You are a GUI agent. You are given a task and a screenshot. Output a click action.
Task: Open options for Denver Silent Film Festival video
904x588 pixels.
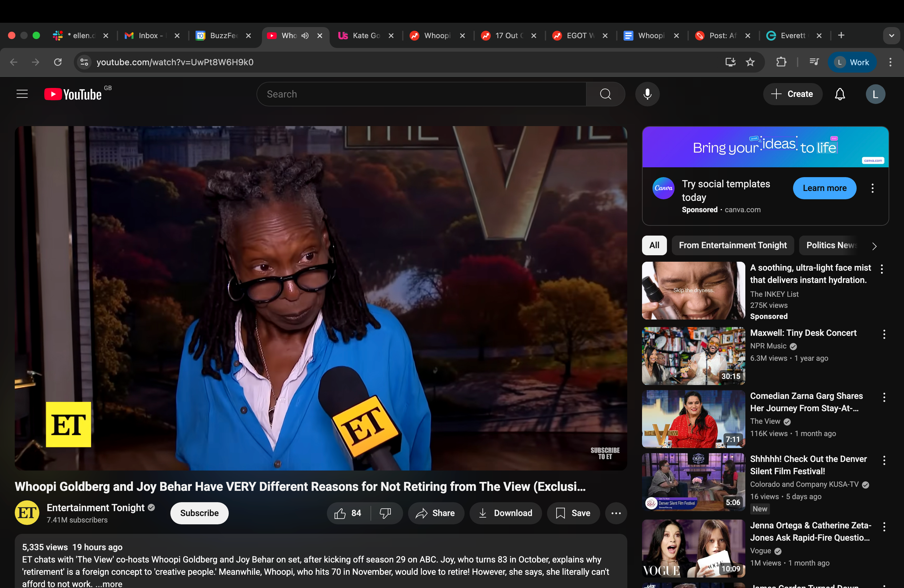[x=884, y=460]
